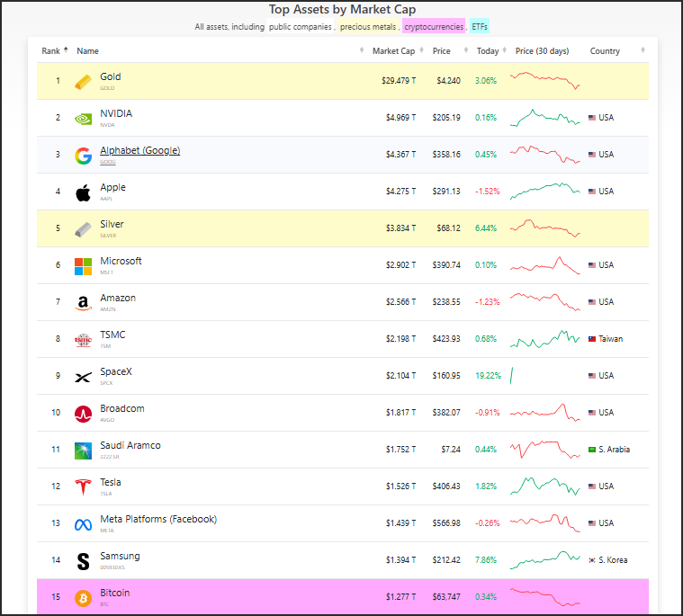Open the Microsoft company page
This screenshot has height=616, width=683.
pyautogui.click(x=121, y=261)
